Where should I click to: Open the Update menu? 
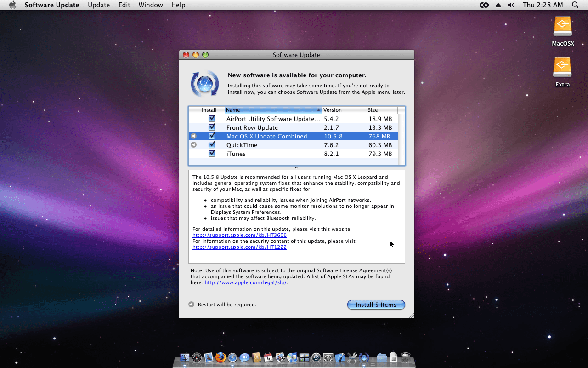click(99, 5)
